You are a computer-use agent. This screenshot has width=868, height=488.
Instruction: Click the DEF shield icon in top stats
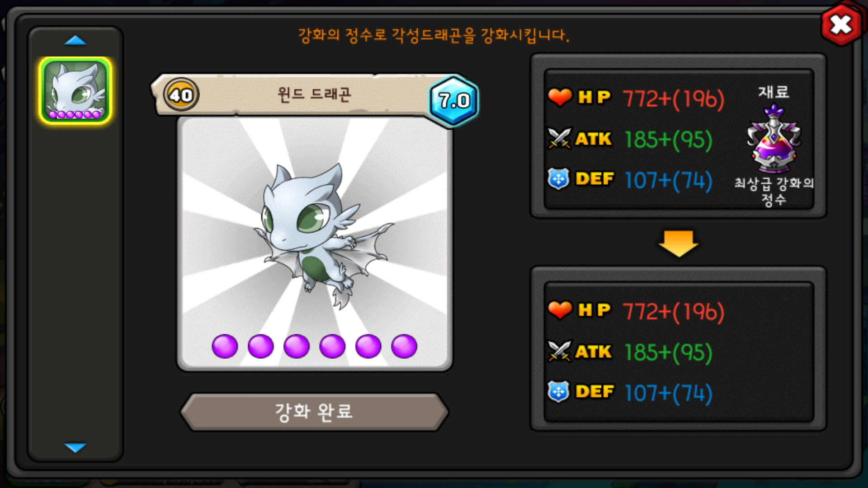559,179
